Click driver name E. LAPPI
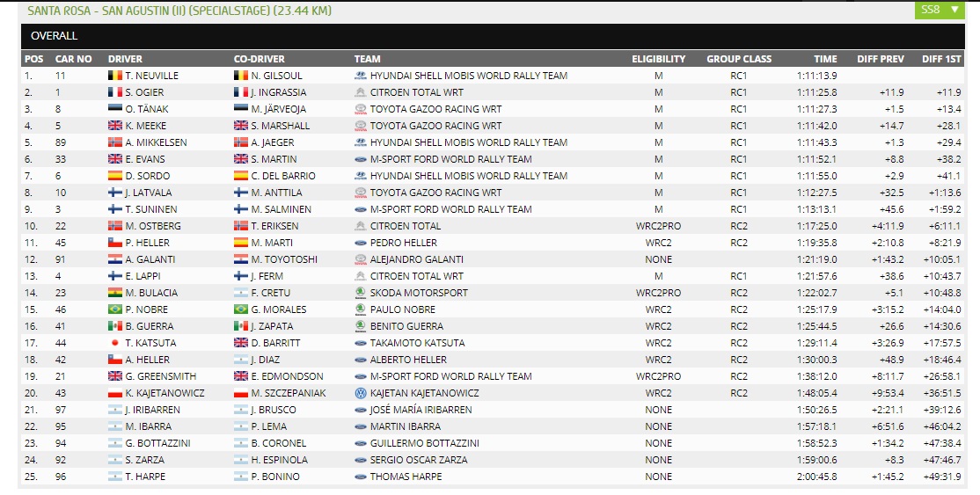 pyautogui.click(x=143, y=276)
